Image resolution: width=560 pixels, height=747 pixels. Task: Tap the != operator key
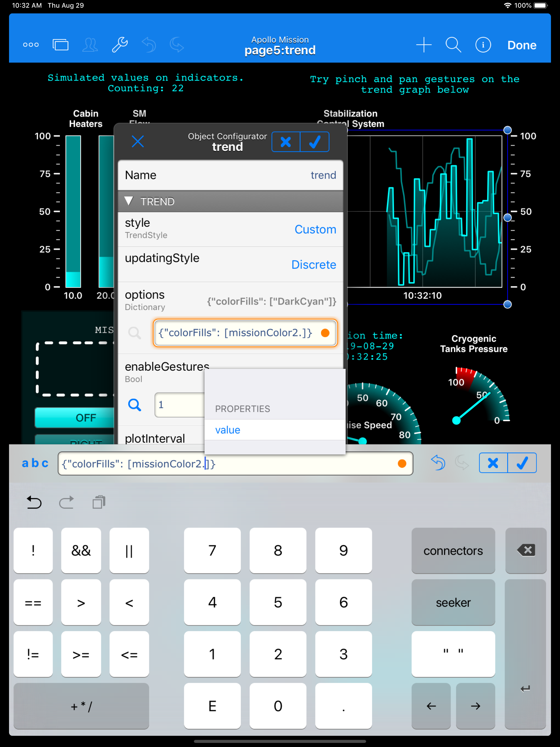33,655
